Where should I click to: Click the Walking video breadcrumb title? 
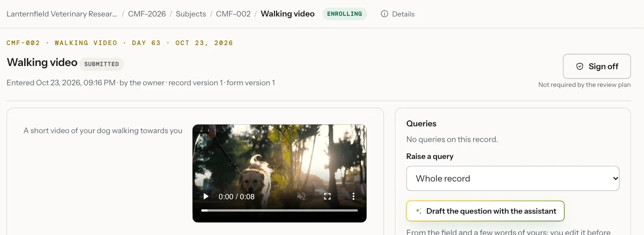point(288,14)
